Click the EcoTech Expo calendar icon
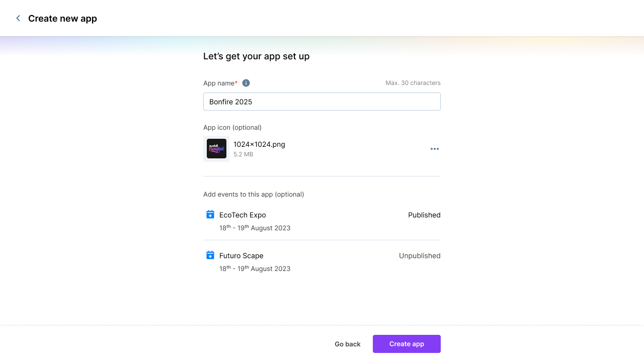 210,215
